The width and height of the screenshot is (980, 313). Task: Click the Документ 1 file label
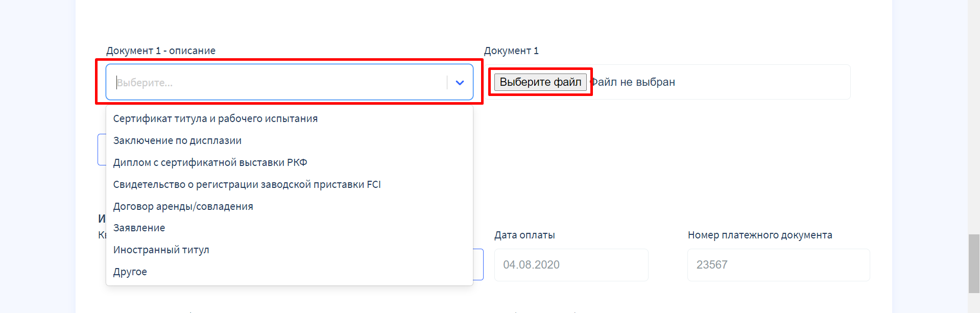pyautogui.click(x=511, y=51)
